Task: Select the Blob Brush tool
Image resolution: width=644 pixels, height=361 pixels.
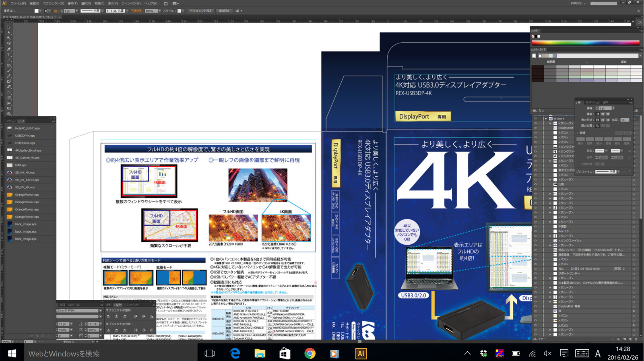Action: pos(8,81)
